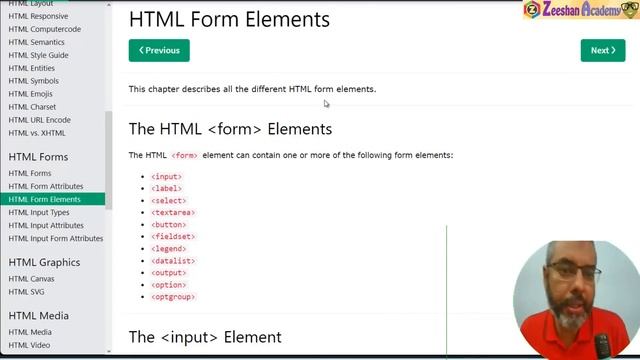640x360 pixels.
Task: Select HTML Semantics sidebar link
Action: point(36,42)
